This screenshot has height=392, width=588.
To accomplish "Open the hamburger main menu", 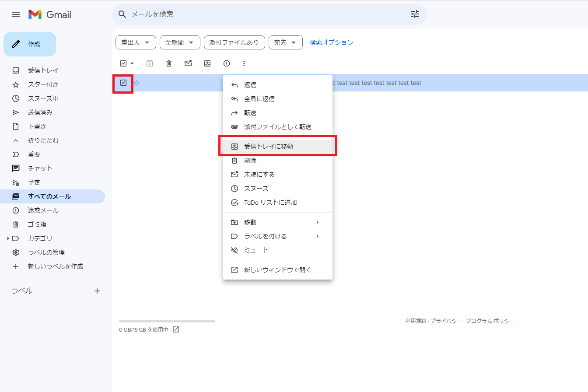I will click(16, 14).
